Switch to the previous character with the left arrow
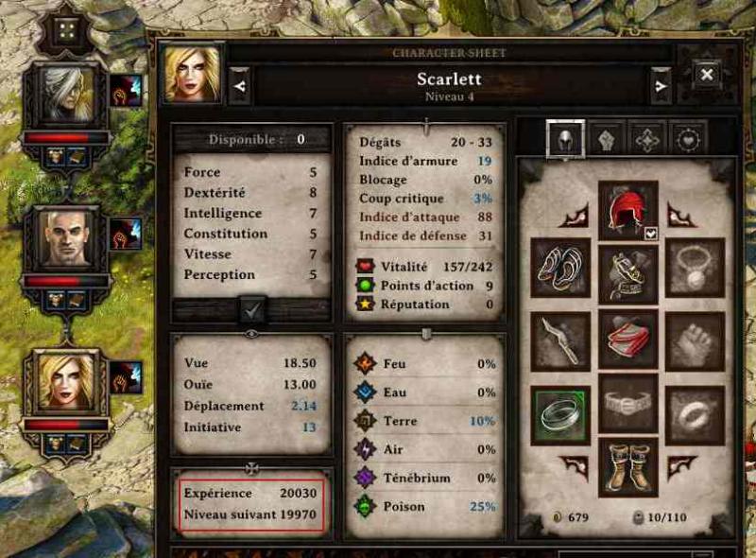This screenshot has width=756, height=558. 239,86
